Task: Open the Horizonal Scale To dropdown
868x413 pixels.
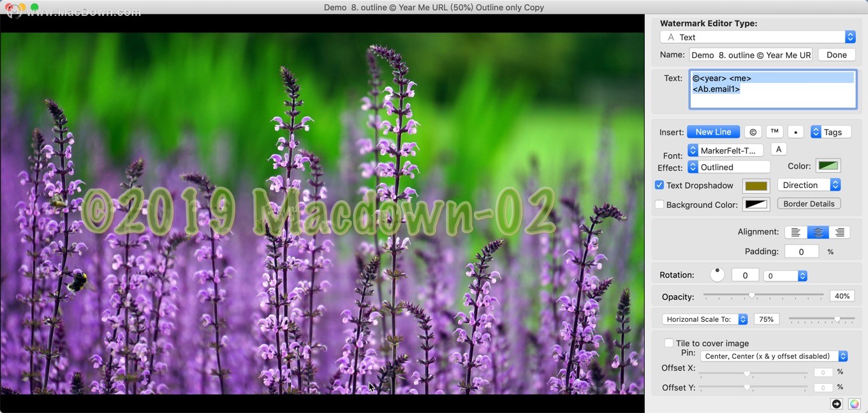Action: point(705,319)
